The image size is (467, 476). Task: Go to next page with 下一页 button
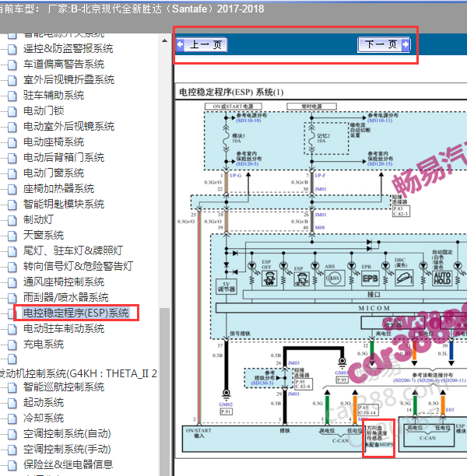(384, 44)
